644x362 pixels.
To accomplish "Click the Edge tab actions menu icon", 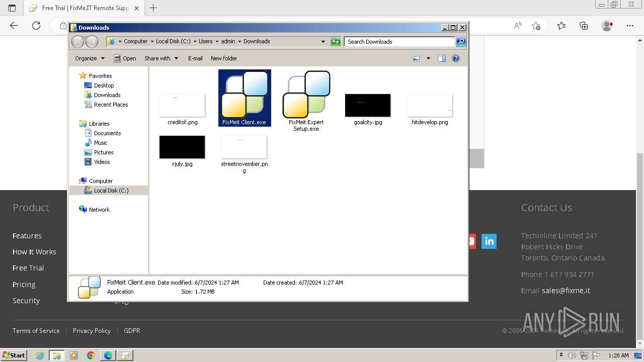I will [12, 8].
